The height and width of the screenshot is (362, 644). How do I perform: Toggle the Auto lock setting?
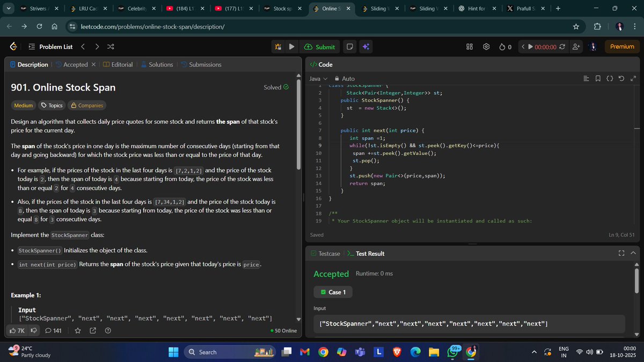coord(345,79)
